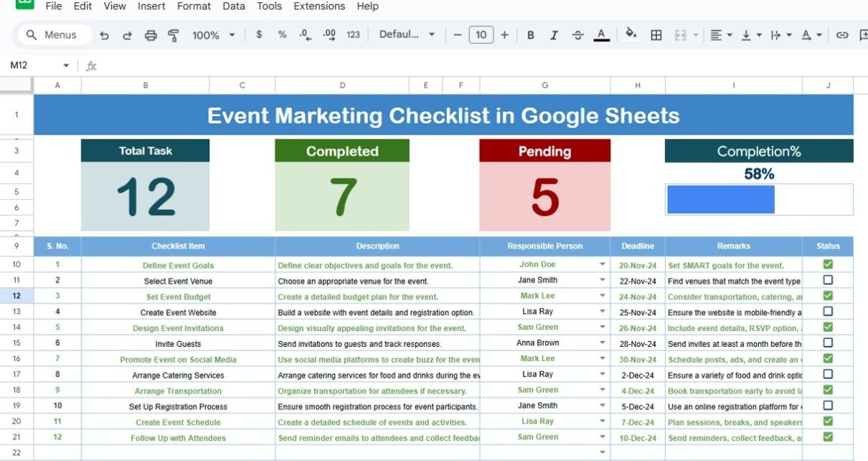Click the font size input field
This screenshot has width=868, height=461.
(x=481, y=34)
